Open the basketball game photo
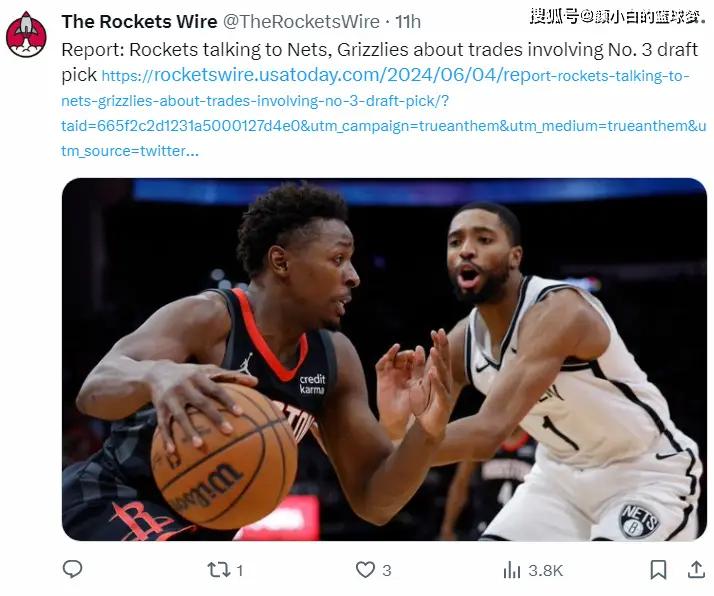 point(384,359)
